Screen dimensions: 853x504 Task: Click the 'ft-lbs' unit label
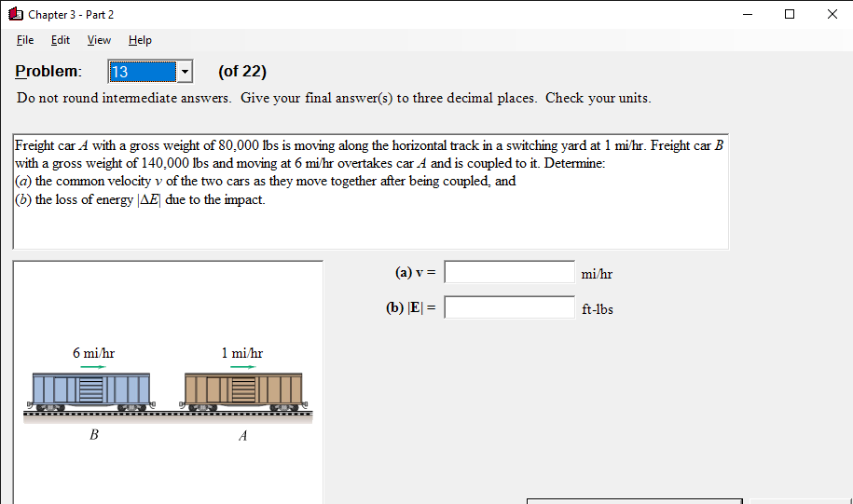598,309
